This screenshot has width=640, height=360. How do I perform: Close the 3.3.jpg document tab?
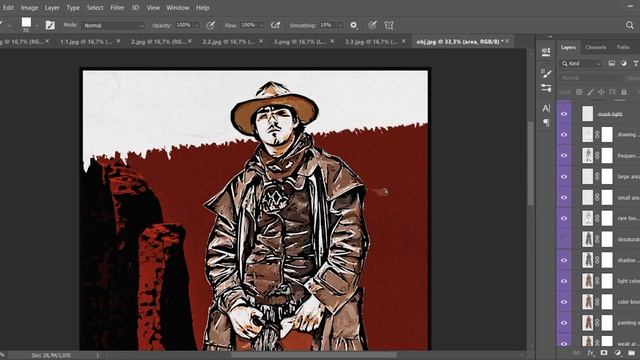coord(404,41)
